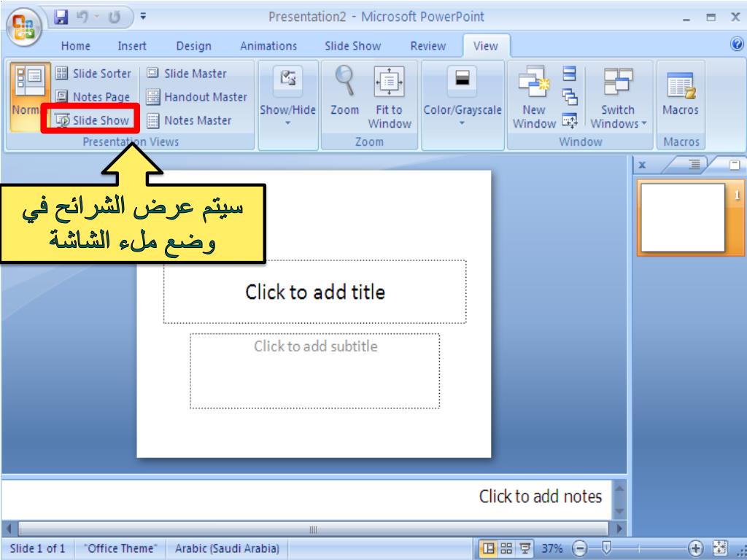Screen dimensions: 747x560
Task: Click the horizontal scrollbar right arrow
Action: point(619,528)
